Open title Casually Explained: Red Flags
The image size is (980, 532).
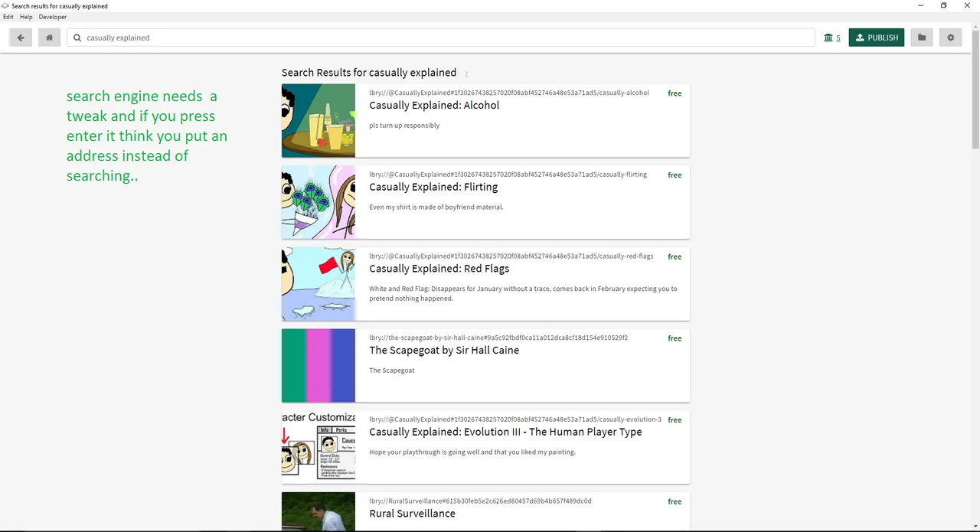[x=439, y=269]
